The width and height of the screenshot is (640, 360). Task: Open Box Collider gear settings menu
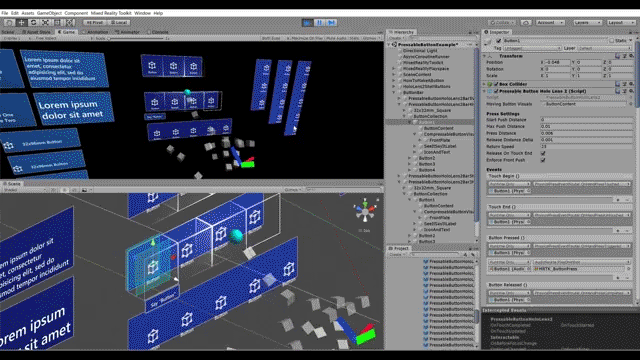tap(631, 84)
